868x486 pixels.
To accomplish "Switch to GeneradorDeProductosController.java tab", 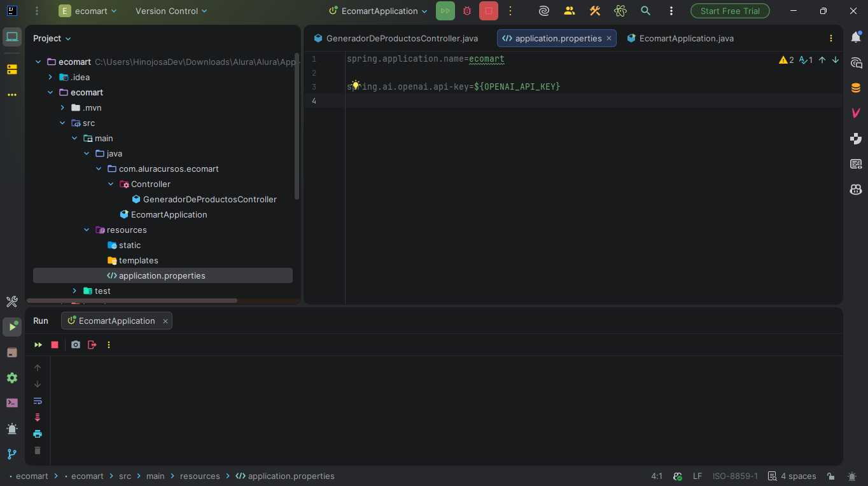I will [x=401, y=38].
